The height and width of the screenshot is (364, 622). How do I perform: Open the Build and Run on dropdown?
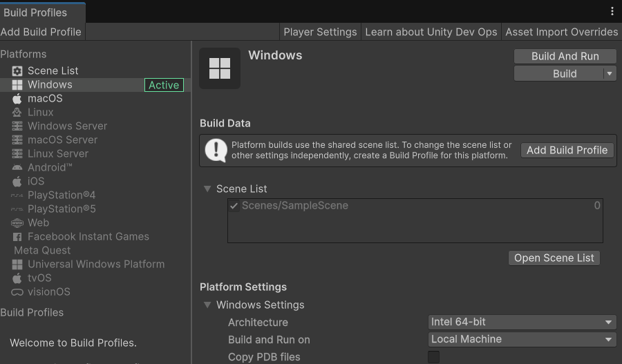[522, 339]
